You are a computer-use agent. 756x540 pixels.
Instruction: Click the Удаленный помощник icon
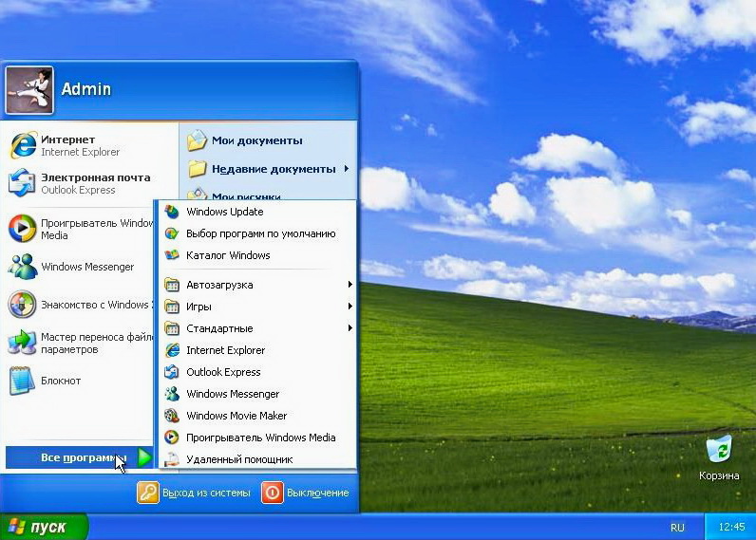[x=172, y=459]
